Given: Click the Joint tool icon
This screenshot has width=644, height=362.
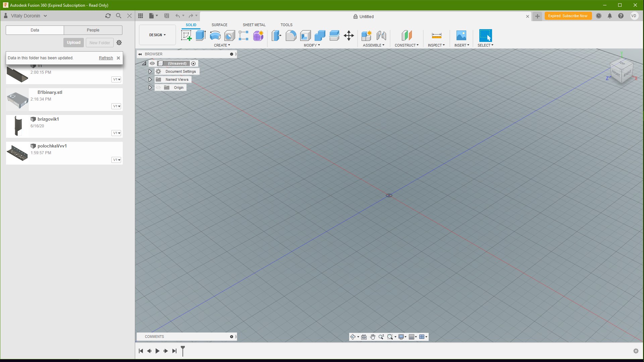Looking at the screenshot, I should (x=381, y=35).
